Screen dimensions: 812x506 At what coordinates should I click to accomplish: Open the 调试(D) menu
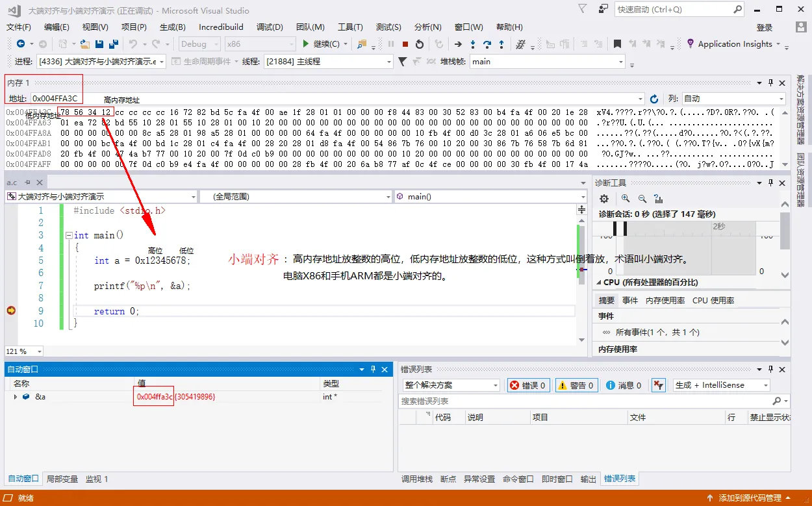270,27
